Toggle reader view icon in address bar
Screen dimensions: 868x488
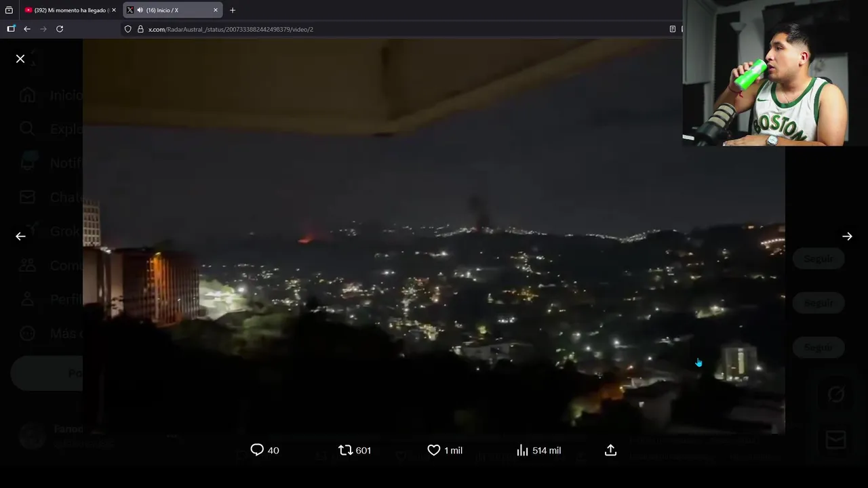[x=672, y=29]
